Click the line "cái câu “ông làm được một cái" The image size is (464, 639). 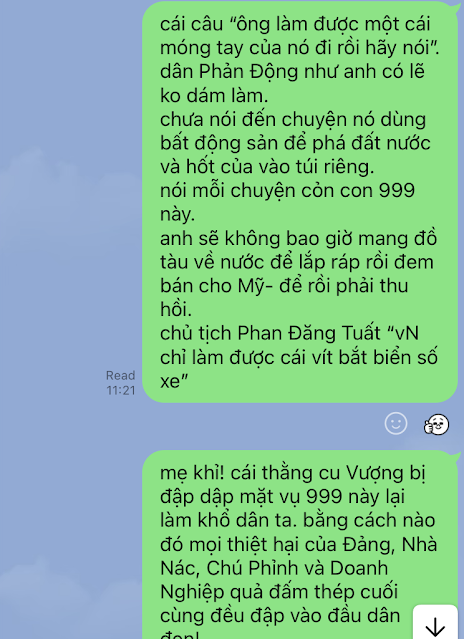[x=295, y=24]
